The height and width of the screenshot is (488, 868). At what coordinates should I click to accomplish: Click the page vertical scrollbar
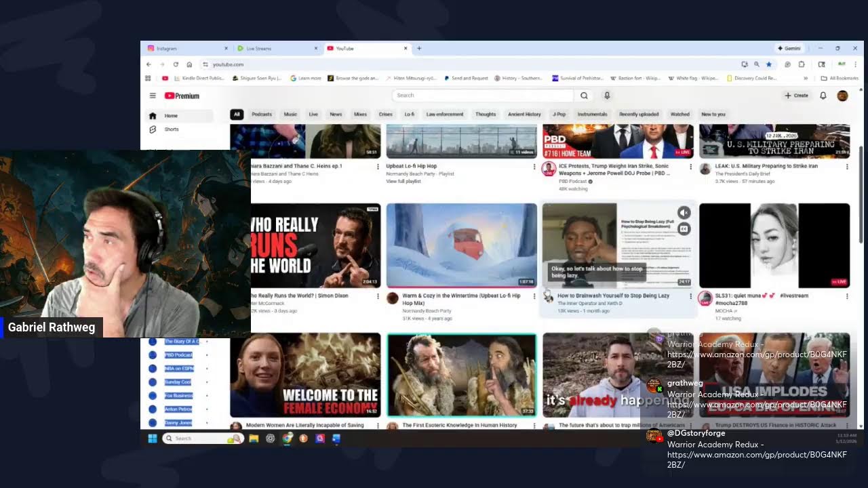coord(861,193)
